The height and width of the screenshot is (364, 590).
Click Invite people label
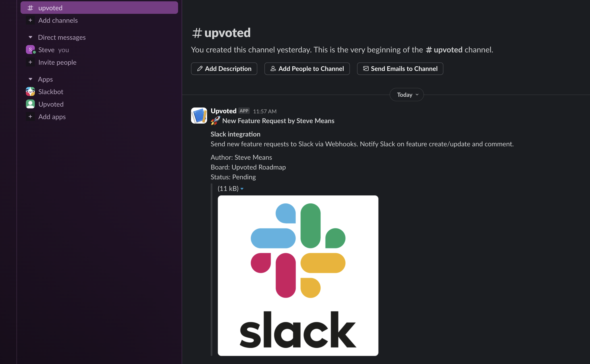point(57,62)
